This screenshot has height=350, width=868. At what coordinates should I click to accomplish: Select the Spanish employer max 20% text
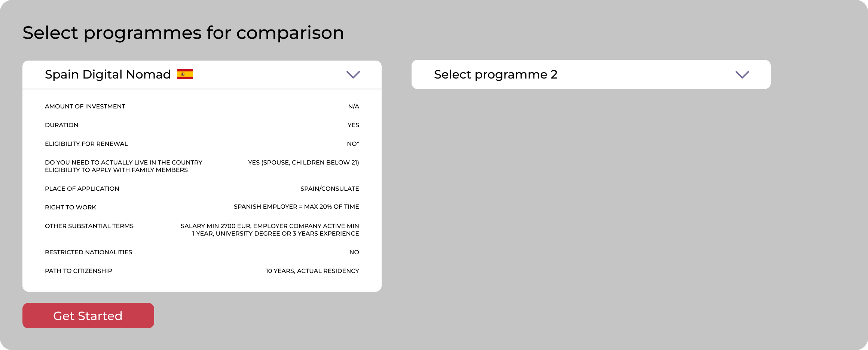coord(296,207)
